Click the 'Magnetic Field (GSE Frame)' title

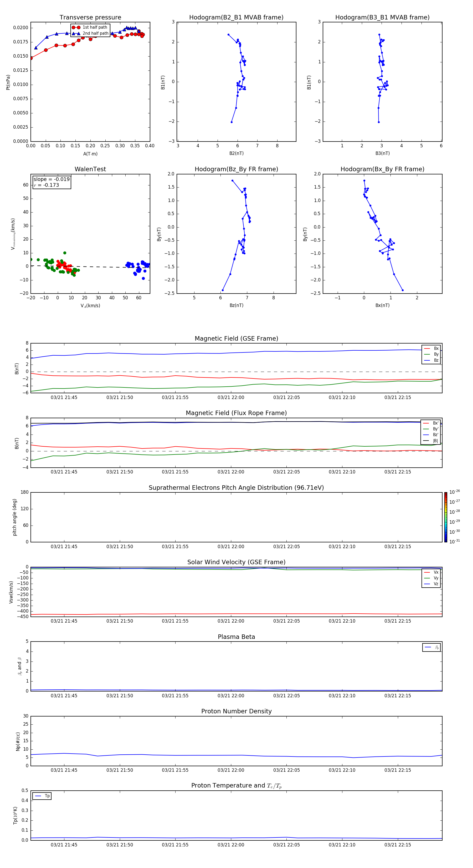[x=236, y=339]
